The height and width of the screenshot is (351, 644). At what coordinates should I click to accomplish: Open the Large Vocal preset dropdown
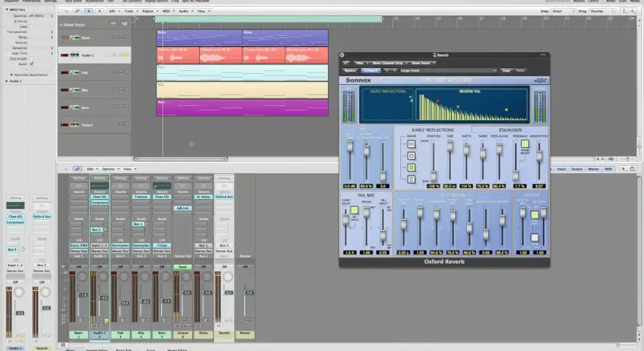(448, 71)
